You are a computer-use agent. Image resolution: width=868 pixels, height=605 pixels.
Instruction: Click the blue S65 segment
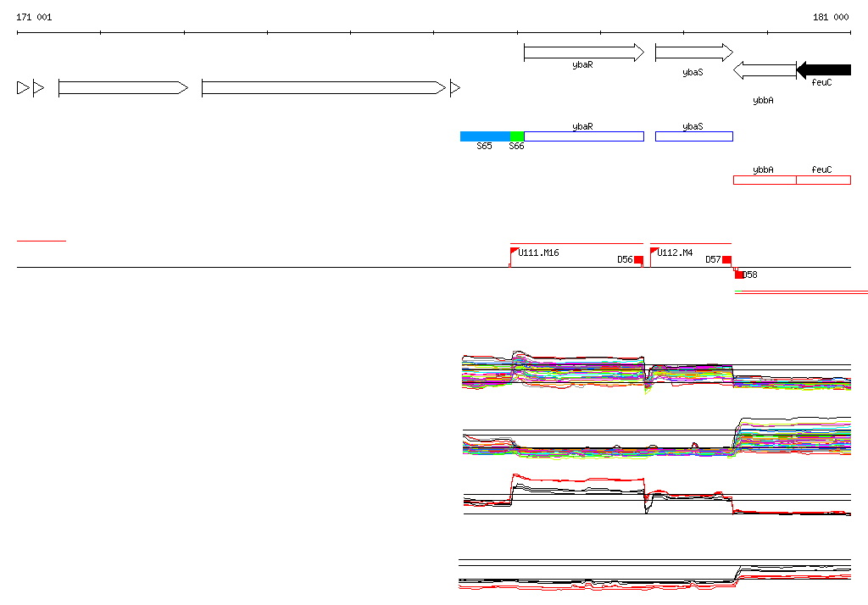pos(485,136)
